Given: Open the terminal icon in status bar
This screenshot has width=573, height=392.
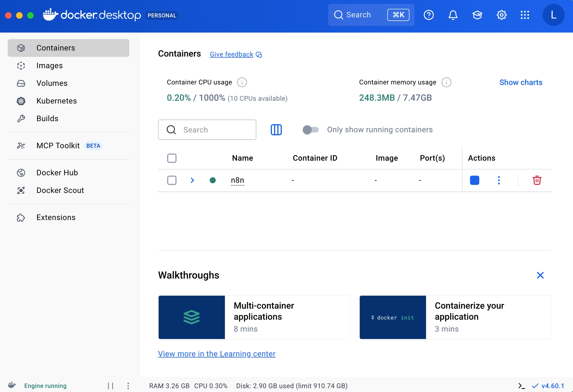Looking at the screenshot, I should [521, 386].
